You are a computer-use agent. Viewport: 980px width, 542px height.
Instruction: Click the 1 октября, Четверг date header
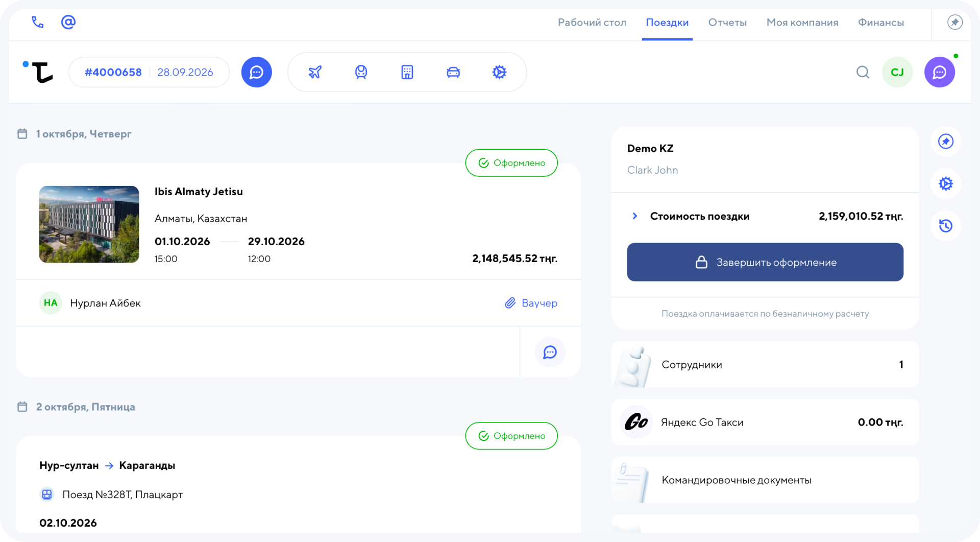click(x=84, y=134)
